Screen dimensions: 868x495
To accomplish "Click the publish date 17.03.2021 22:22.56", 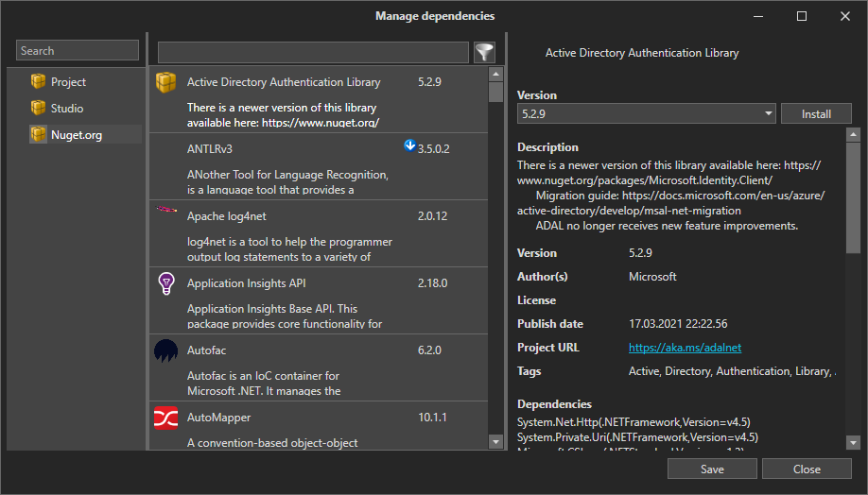I will [678, 324].
